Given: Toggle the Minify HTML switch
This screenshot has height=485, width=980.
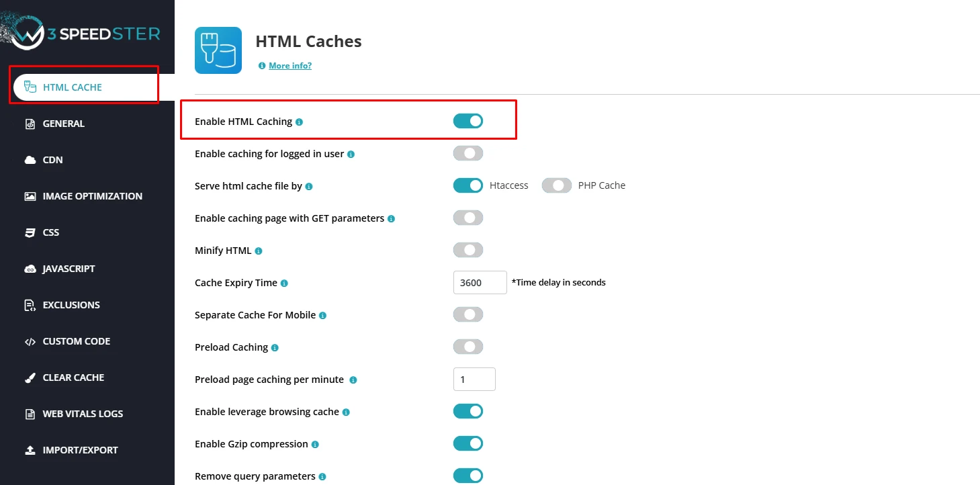Looking at the screenshot, I should (468, 250).
